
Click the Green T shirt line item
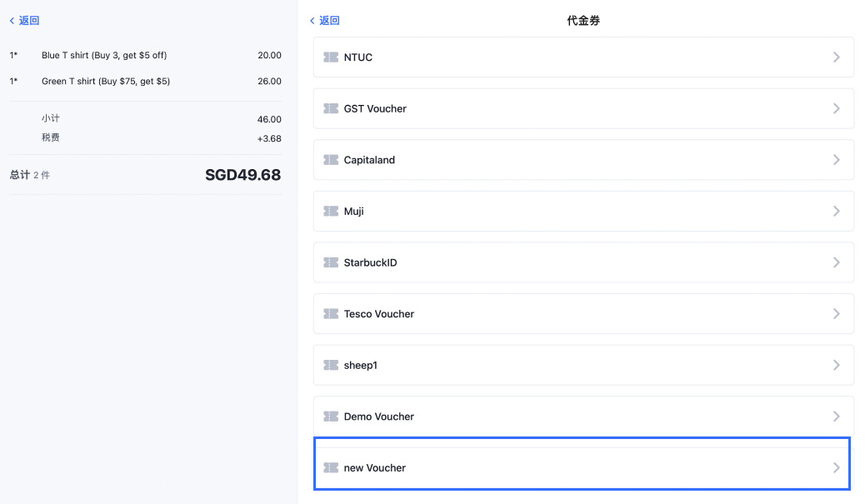point(106,81)
